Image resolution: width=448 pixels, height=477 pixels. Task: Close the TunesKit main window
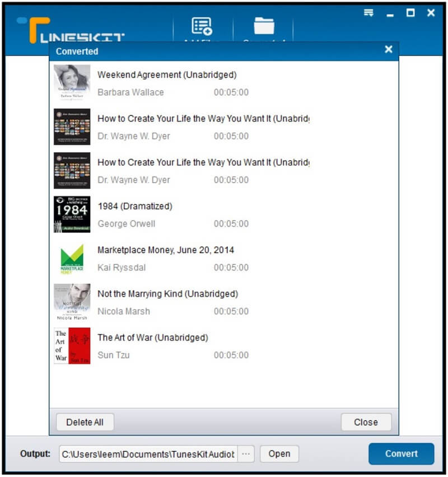pyautogui.click(x=431, y=13)
